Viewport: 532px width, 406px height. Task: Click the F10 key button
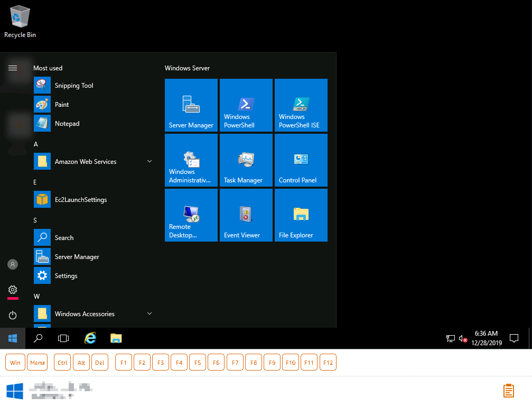click(x=291, y=363)
